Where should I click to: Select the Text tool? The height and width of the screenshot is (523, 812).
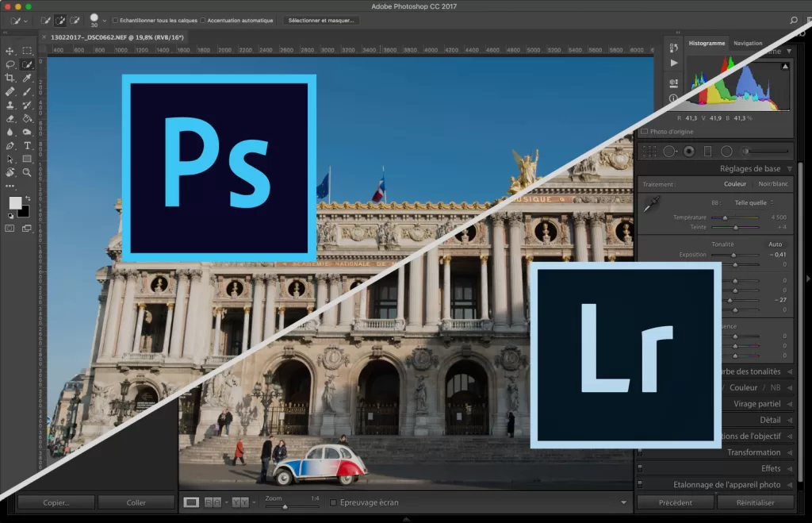27,146
